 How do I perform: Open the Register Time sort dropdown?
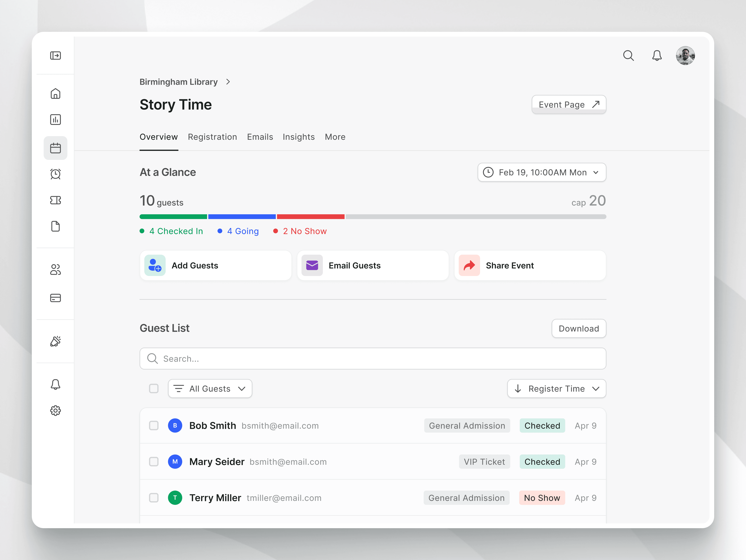[x=557, y=389]
